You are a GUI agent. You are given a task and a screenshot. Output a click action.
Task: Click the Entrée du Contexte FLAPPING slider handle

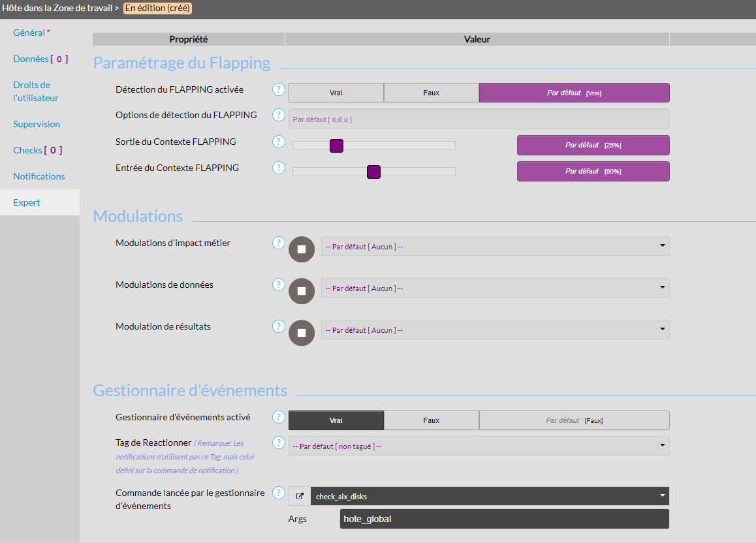click(373, 172)
